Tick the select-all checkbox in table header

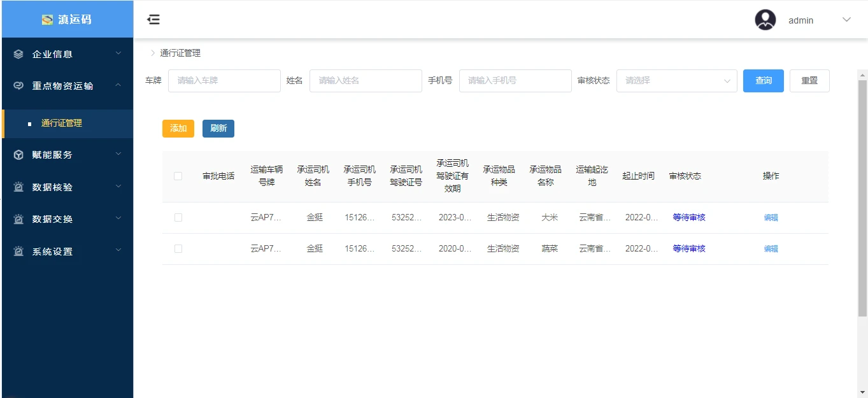point(178,176)
